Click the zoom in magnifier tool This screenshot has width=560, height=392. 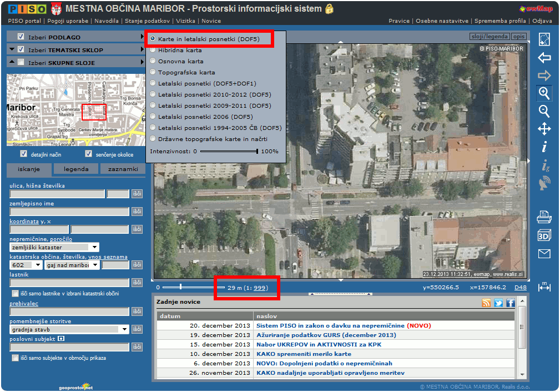click(x=544, y=93)
